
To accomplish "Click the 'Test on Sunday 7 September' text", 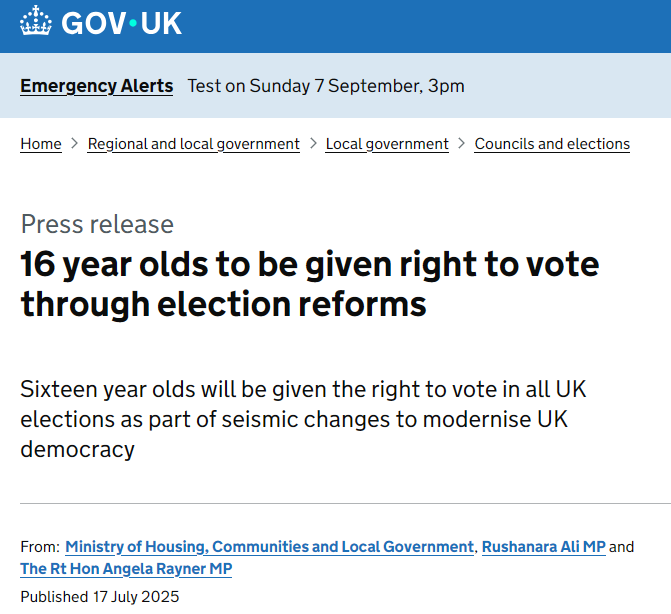I will (326, 86).
